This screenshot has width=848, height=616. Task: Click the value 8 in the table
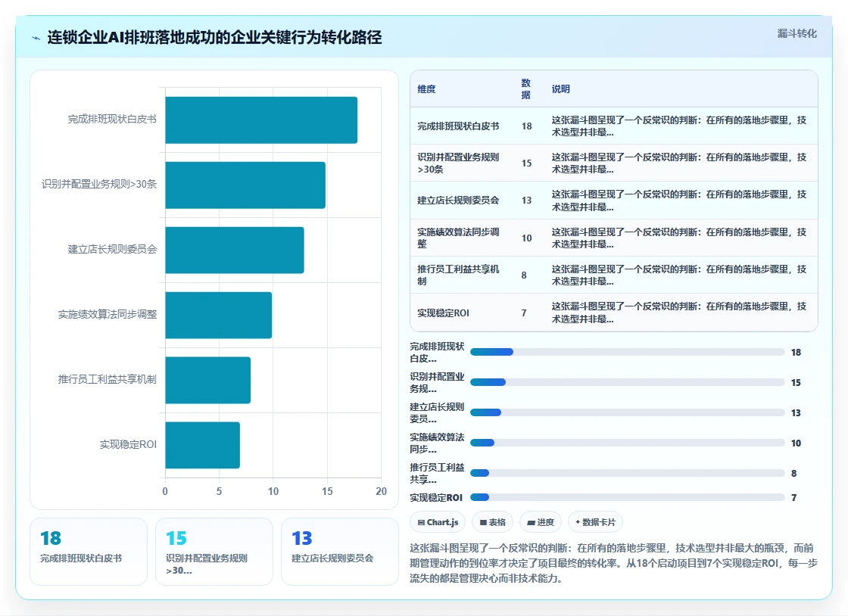[524, 275]
